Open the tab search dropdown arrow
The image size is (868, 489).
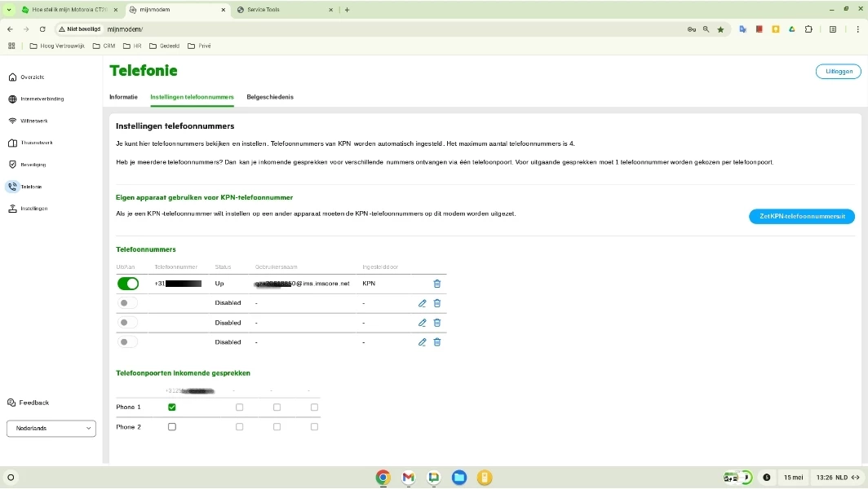[9, 10]
